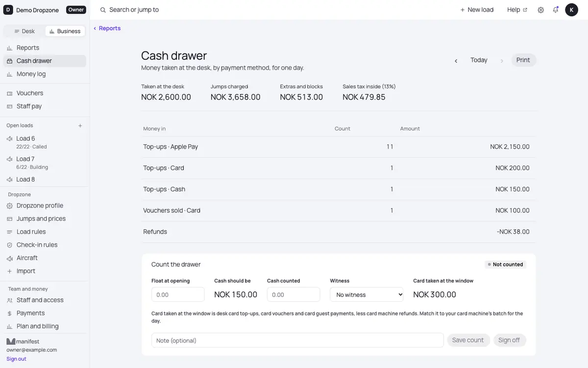Open Load 6 in open loads
This screenshot has width=588, height=368.
coord(45,142)
